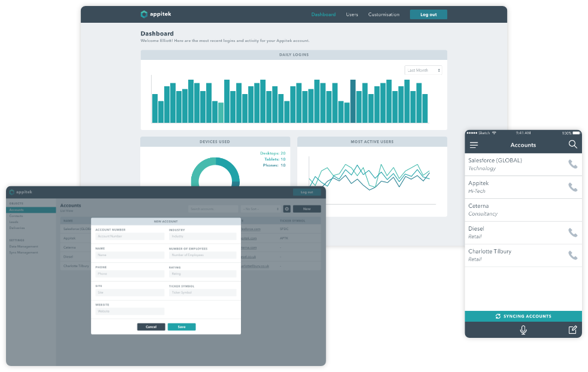Image resolution: width=588 pixels, height=372 pixels.
Task: Click Log out in the Accounts window header
Action: point(307,192)
